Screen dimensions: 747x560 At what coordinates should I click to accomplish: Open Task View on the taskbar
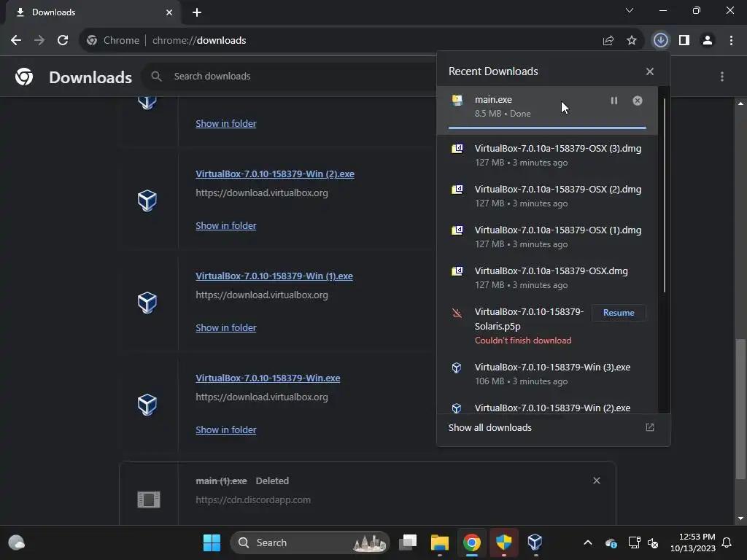coord(408,542)
